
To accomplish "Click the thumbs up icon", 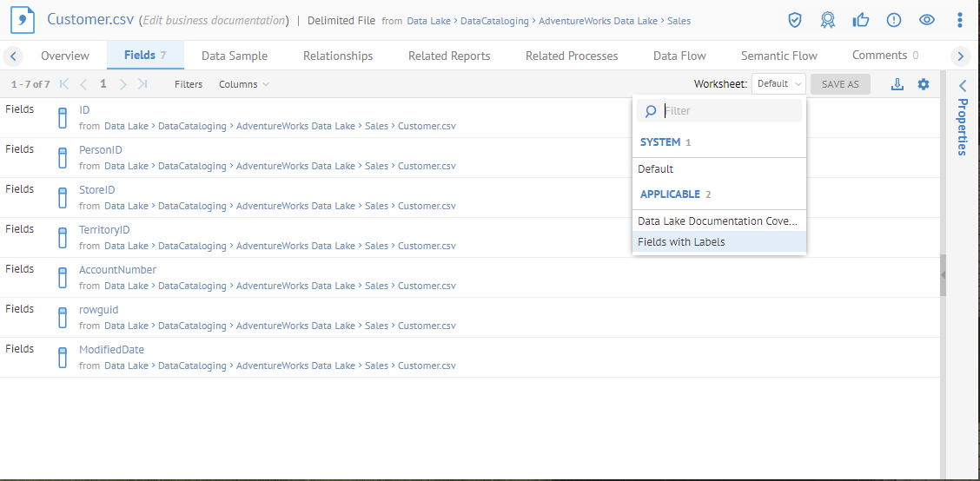I will coord(861,20).
